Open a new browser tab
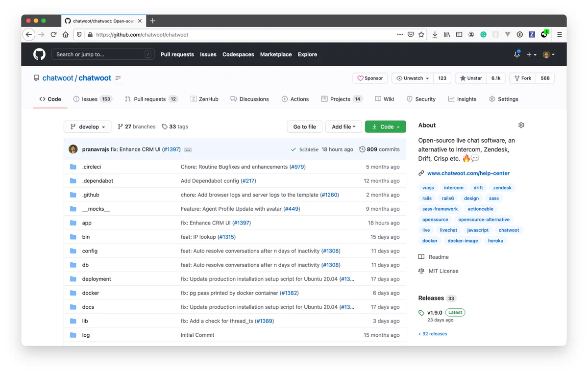 pyautogui.click(x=153, y=21)
